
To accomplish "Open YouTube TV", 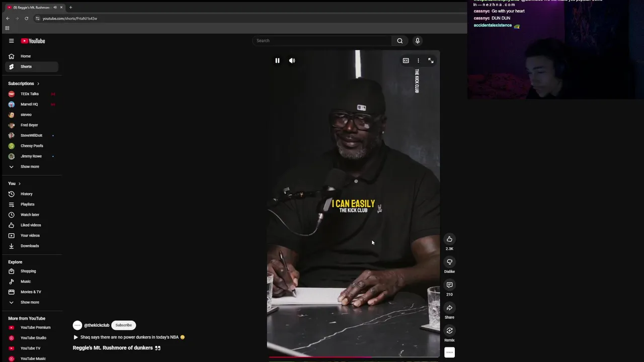I will (x=32, y=348).
